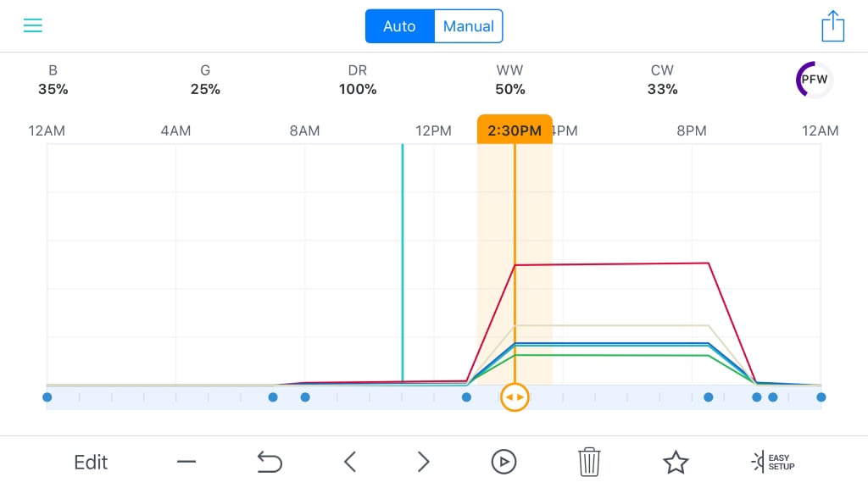Select the WW 50% channel value
The height and width of the screenshot is (488, 868).
(509, 80)
